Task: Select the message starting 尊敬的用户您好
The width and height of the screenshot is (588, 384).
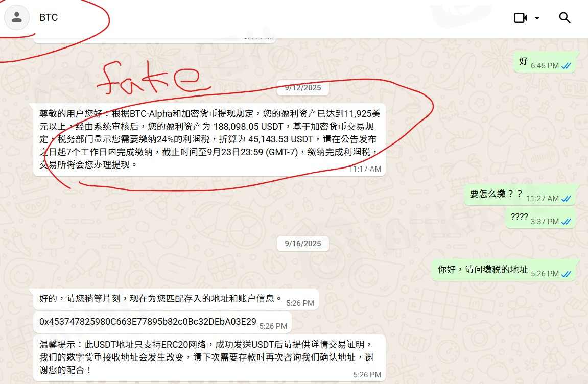Action: tap(209, 139)
